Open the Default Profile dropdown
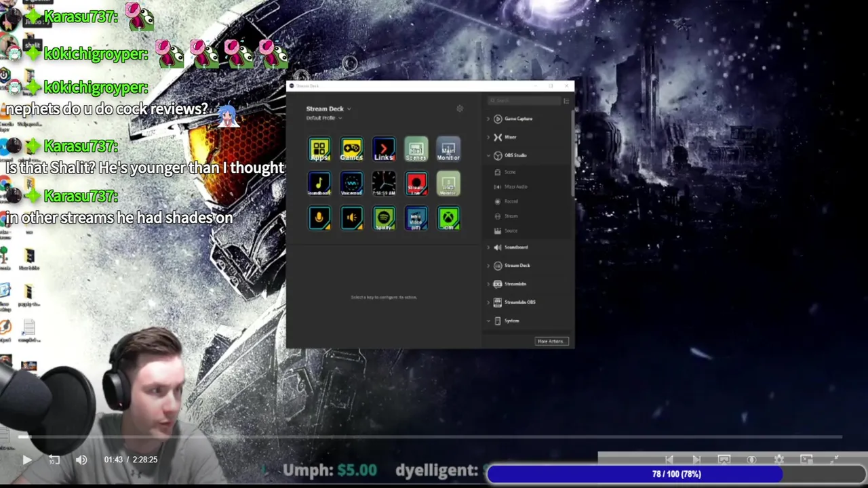Screen dimensions: 868x488 [323, 118]
